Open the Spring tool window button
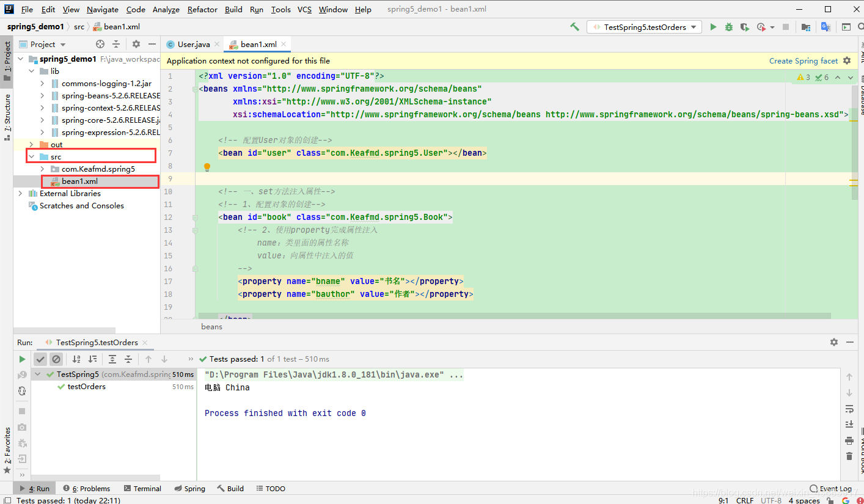864x504 pixels. coord(189,489)
